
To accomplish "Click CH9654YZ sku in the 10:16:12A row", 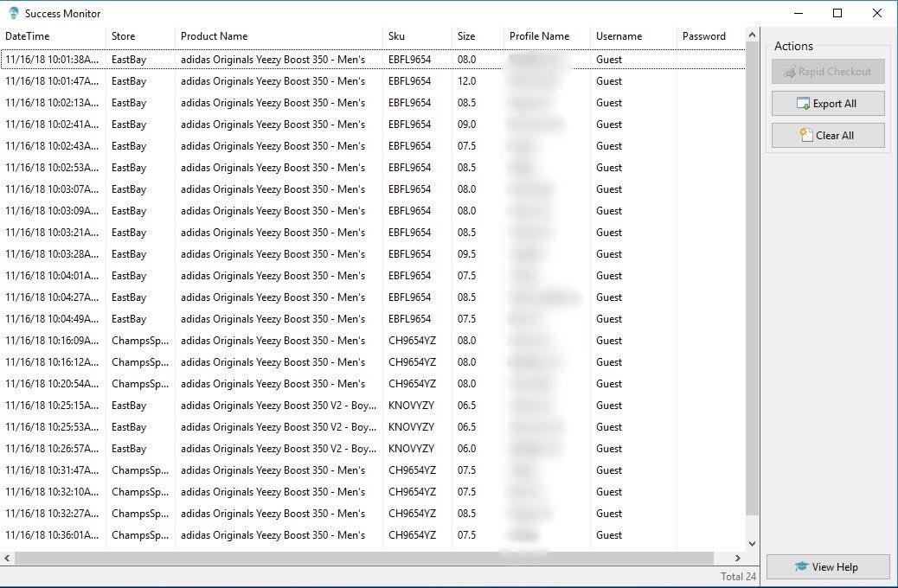I will (x=413, y=362).
